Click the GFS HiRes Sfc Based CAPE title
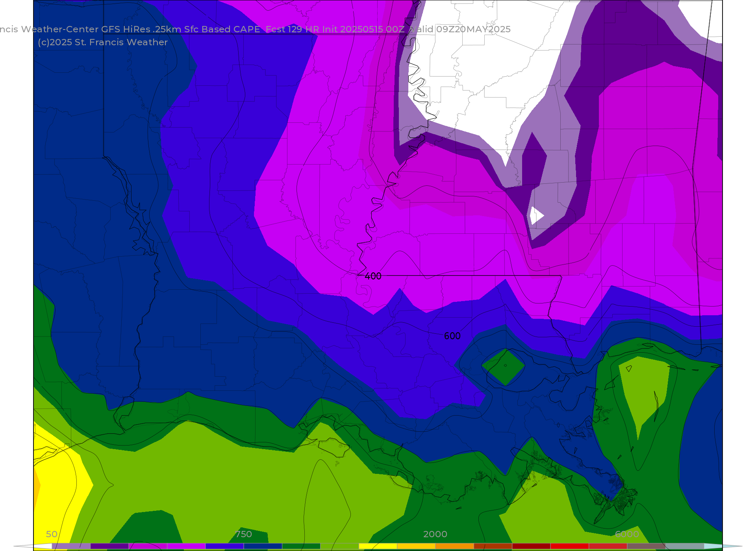 point(255,29)
